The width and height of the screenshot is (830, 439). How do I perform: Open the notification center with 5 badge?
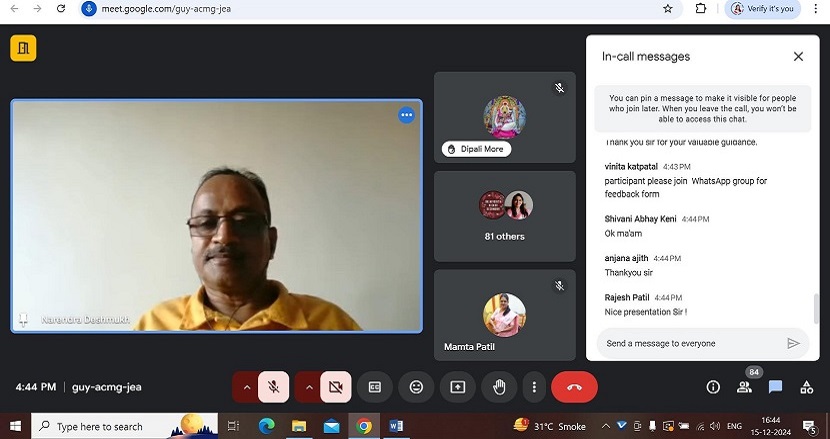tap(809, 426)
